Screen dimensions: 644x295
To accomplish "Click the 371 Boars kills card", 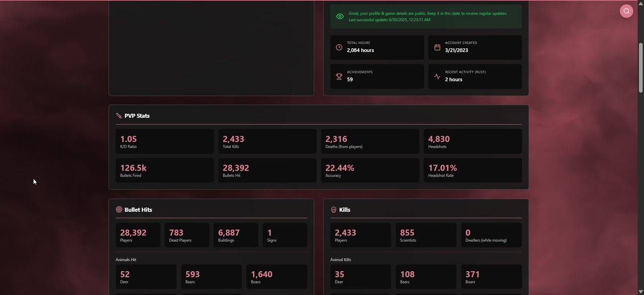I will pyautogui.click(x=492, y=277).
